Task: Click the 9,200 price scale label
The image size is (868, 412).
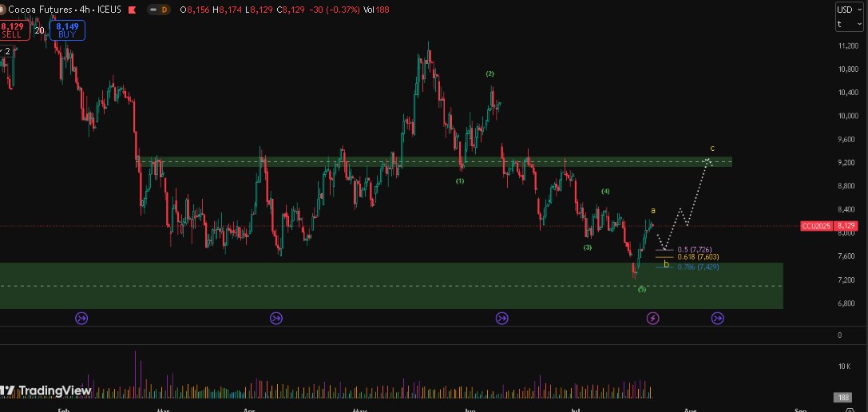Action: (x=847, y=163)
